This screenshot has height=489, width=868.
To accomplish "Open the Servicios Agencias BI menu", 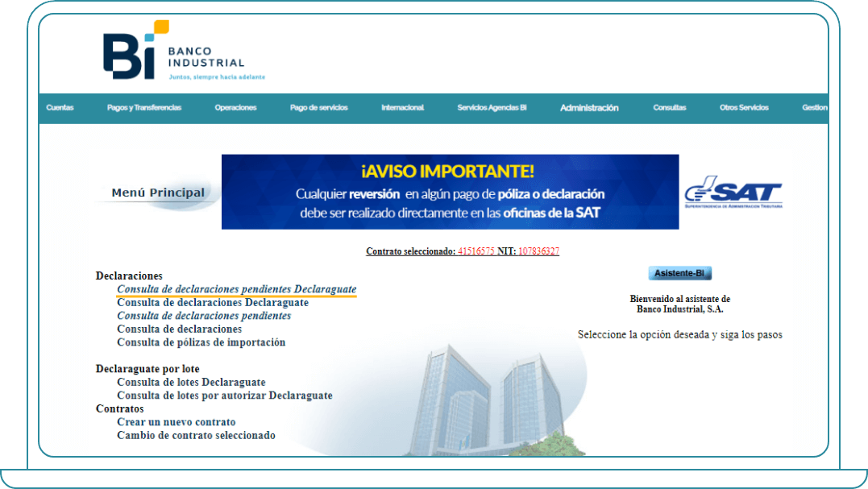I will tap(492, 108).
